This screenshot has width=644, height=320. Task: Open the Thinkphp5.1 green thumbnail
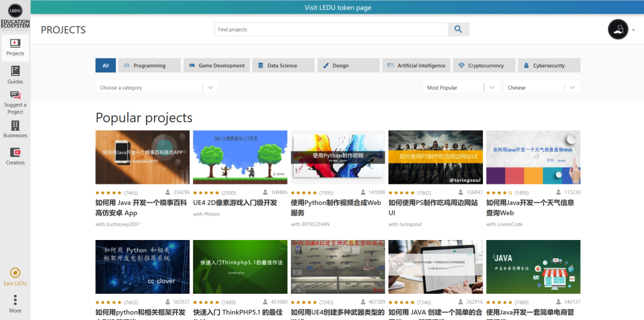240,266
